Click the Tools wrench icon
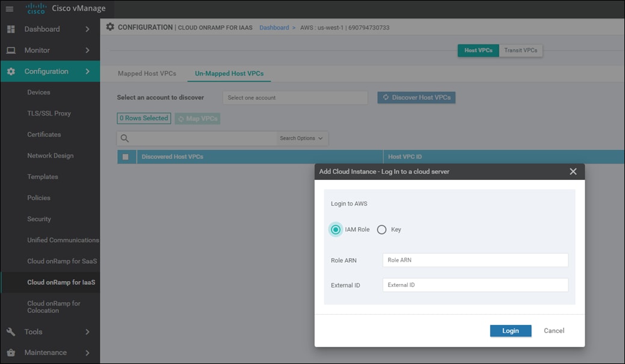625x364 pixels. pyautogui.click(x=11, y=332)
